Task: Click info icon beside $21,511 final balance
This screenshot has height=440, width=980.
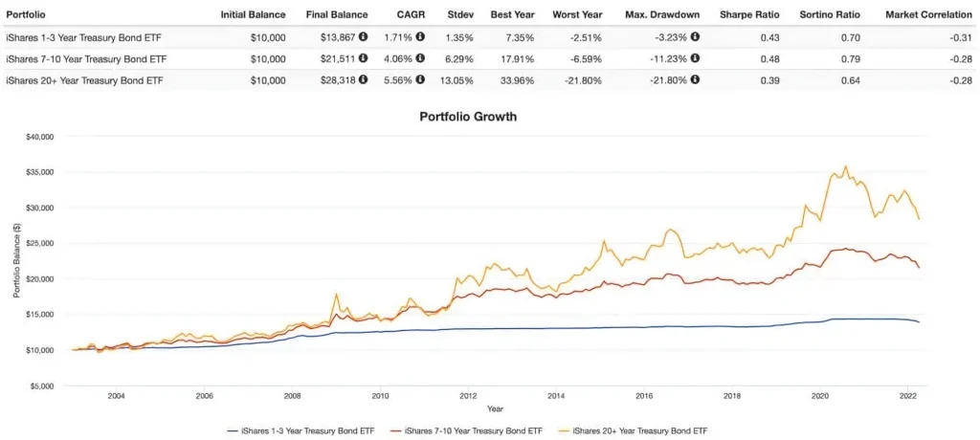Action: [364, 58]
